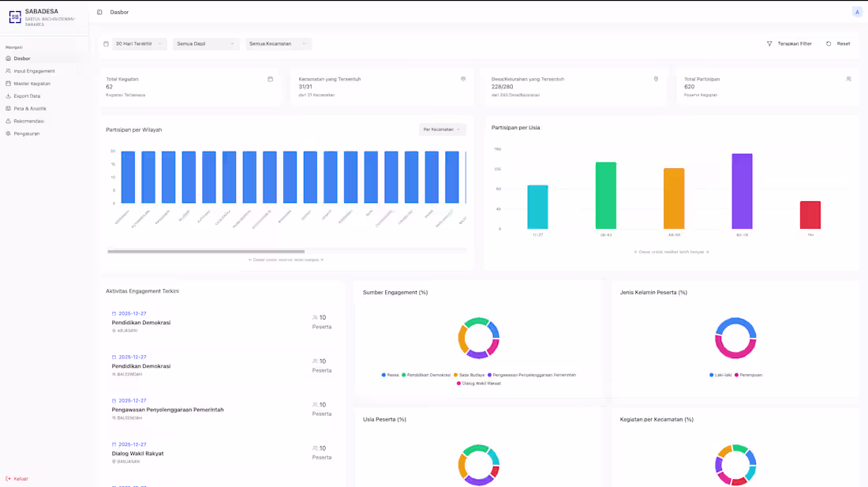Click calendar icon in Pengawasan Penyelenggaraan Pemerintah row

point(114,401)
